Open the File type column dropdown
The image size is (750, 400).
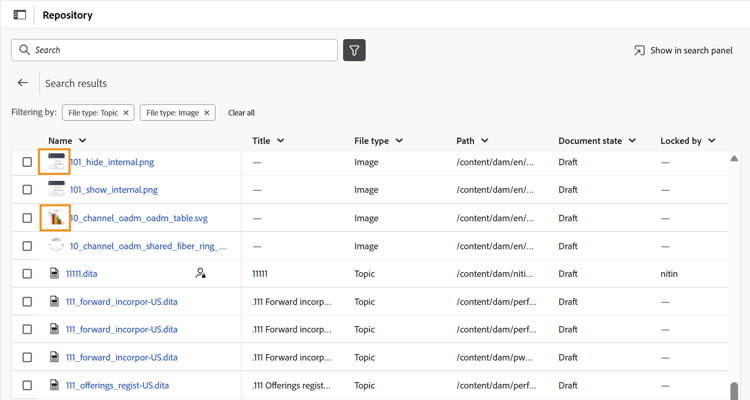399,141
